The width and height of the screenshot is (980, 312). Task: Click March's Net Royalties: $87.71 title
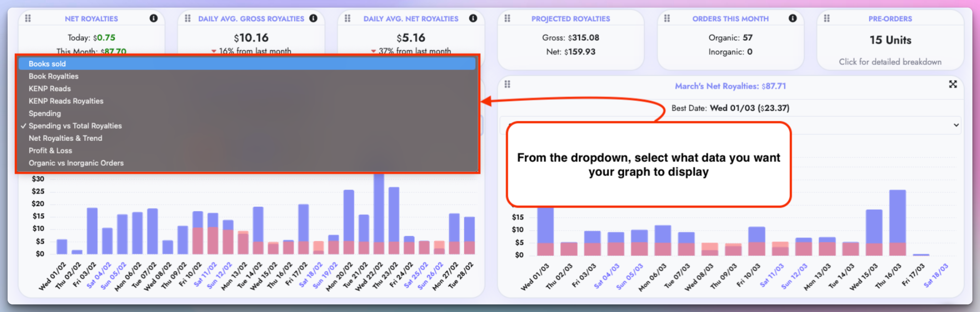tap(730, 86)
